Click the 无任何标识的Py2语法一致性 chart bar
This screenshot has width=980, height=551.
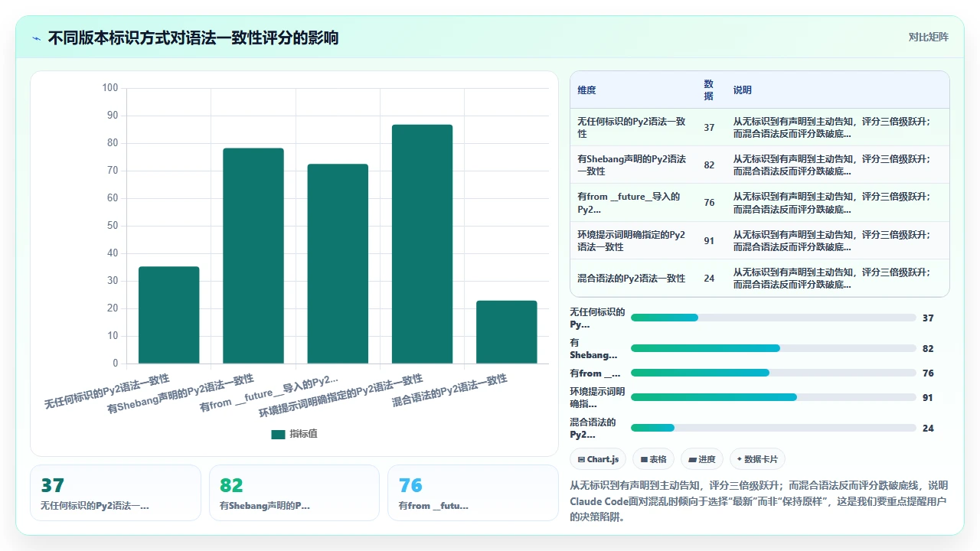point(168,315)
